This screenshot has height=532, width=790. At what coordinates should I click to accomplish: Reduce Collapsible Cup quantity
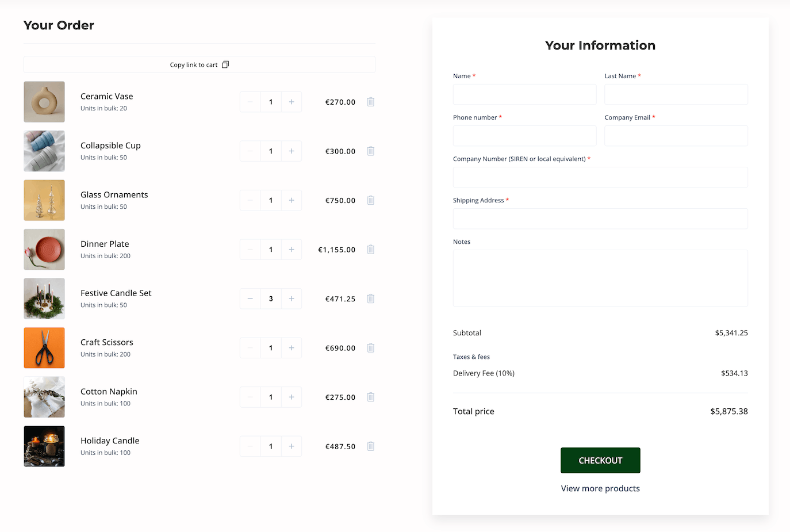250,151
